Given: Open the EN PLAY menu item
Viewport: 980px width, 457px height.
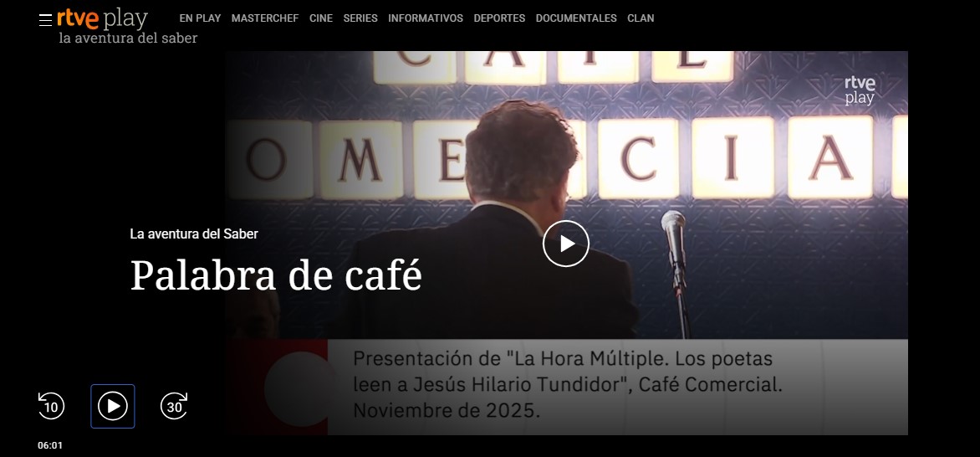Looking at the screenshot, I should click(200, 18).
